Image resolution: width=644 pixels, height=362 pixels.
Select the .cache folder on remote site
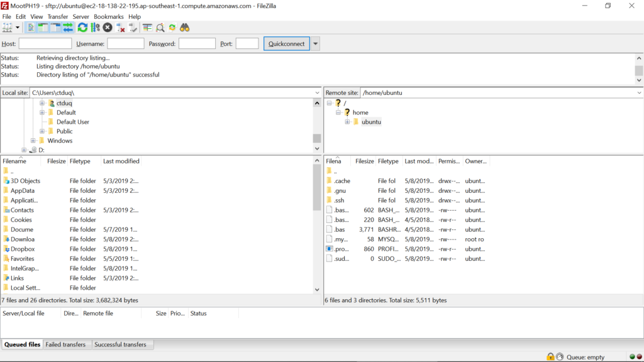(x=341, y=181)
